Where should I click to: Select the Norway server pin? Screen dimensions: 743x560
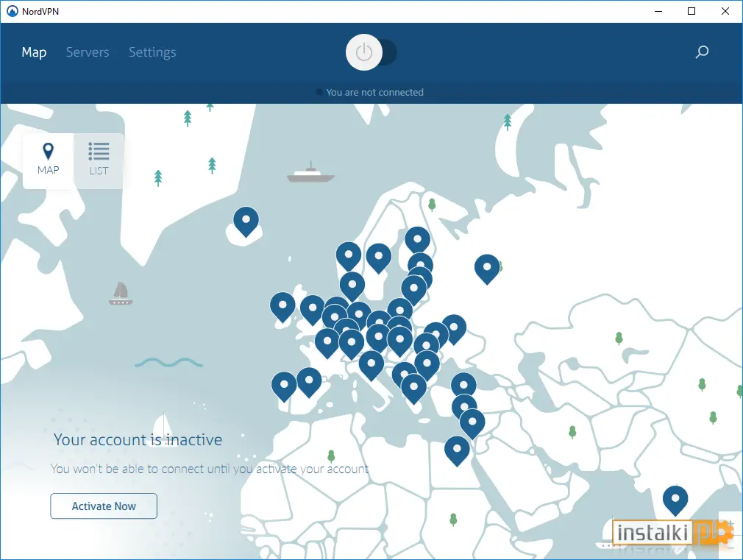click(349, 255)
